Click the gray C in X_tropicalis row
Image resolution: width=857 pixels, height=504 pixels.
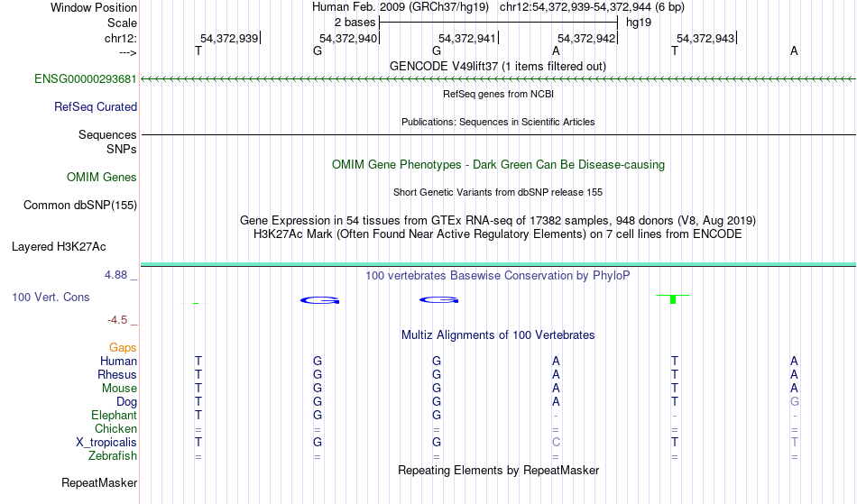pos(556,443)
